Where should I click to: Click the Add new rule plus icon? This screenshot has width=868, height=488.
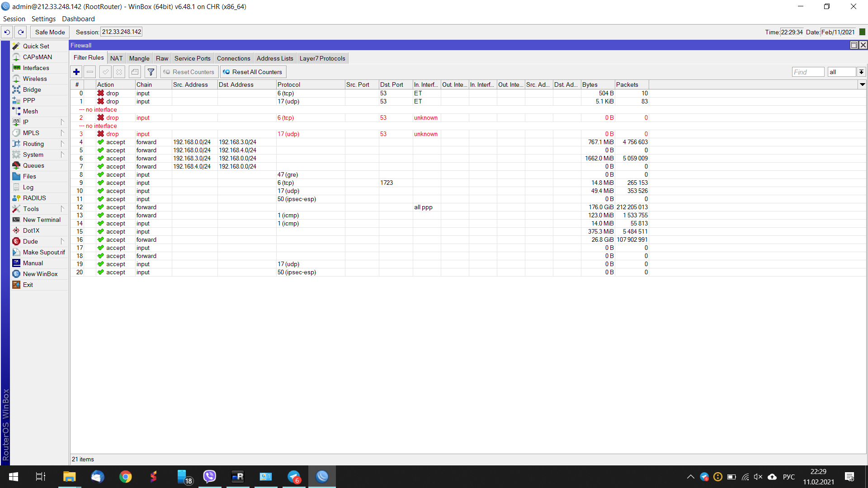click(x=76, y=72)
